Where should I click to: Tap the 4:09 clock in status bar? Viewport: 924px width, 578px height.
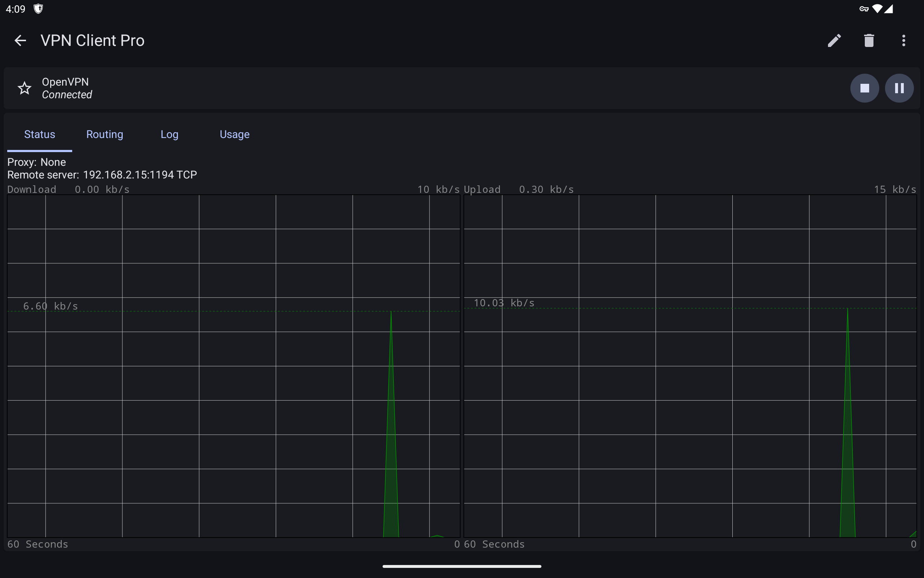point(16,9)
